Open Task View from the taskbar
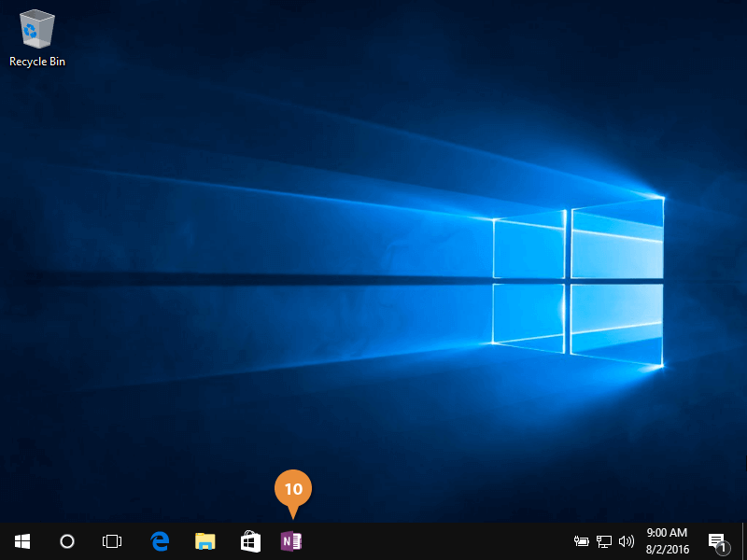 (112, 541)
